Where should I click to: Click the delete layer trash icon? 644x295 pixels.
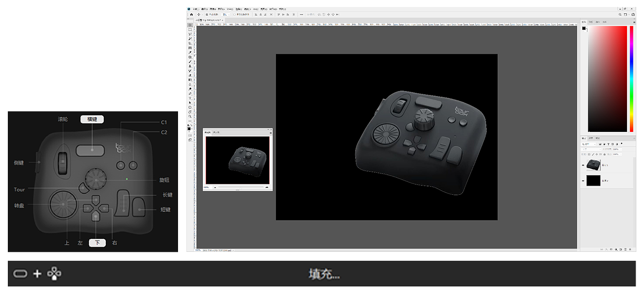click(630, 249)
